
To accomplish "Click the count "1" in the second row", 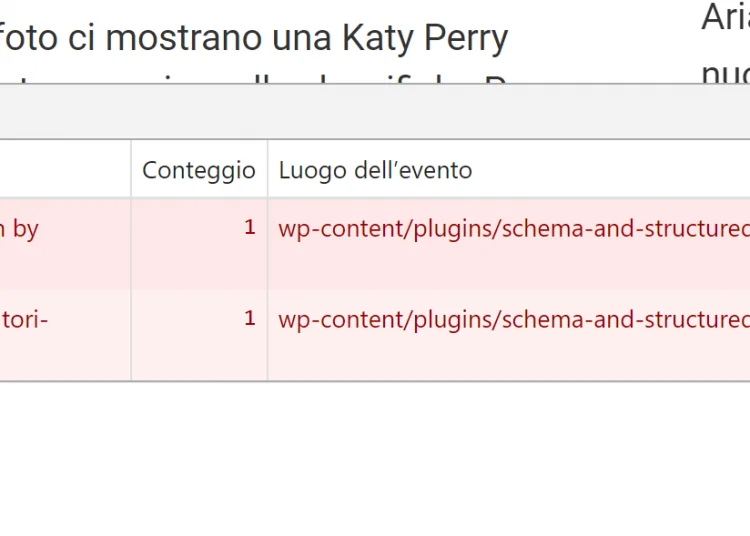I will pyautogui.click(x=250, y=320).
